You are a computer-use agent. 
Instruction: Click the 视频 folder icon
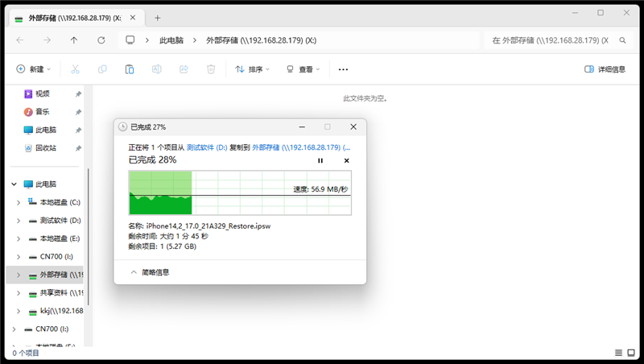point(28,94)
